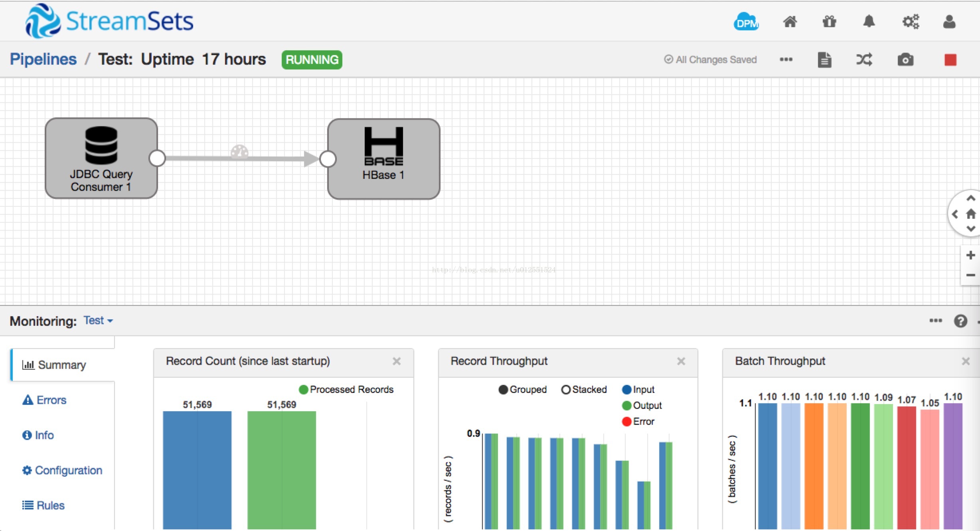
Task: Close the Record Count chart panel
Action: tap(397, 361)
